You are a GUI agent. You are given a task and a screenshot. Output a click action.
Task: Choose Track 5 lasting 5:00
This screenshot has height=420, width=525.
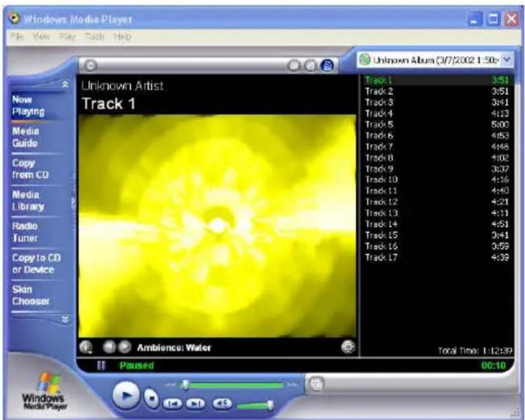coord(437,124)
